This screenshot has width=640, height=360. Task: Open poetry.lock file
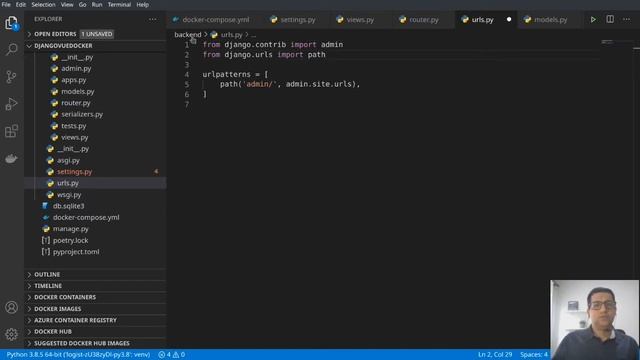coord(71,240)
